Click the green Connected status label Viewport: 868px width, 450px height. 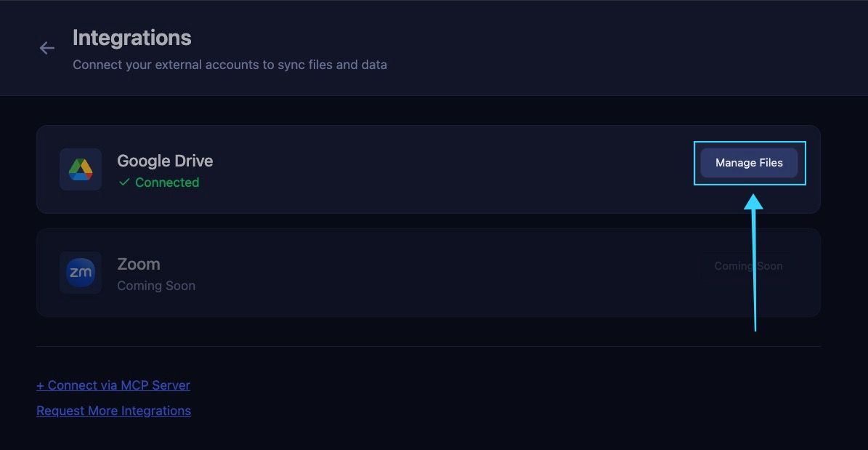click(167, 182)
